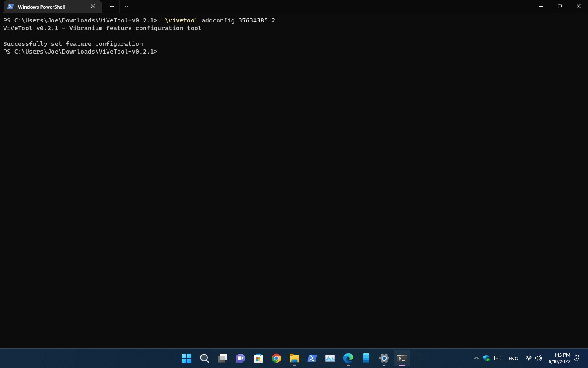Open the Start menu
The height and width of the screenshot is (368, 588).
pos(186,358)
